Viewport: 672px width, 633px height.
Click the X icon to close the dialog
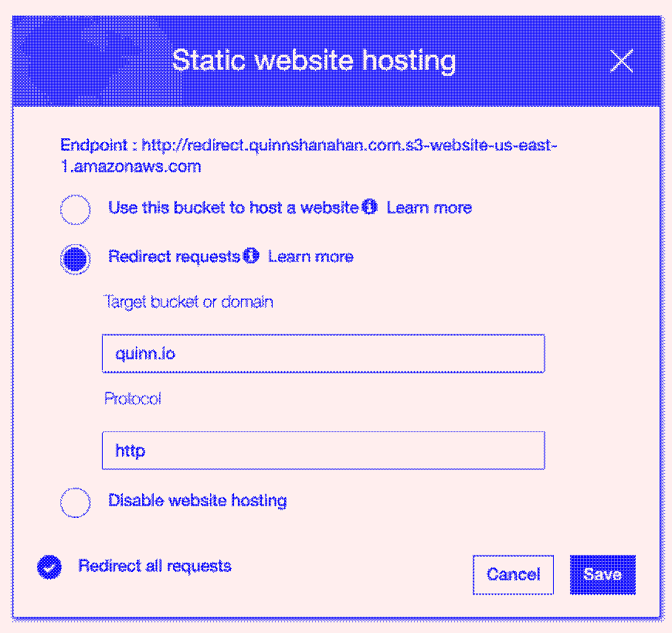point(622,60)
